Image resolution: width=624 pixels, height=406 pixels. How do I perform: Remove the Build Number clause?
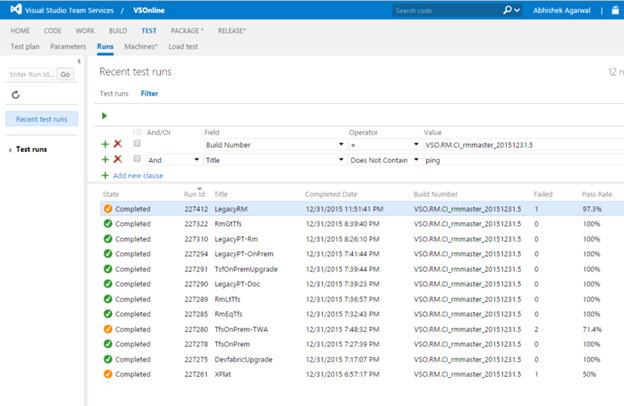coord(118,144)
